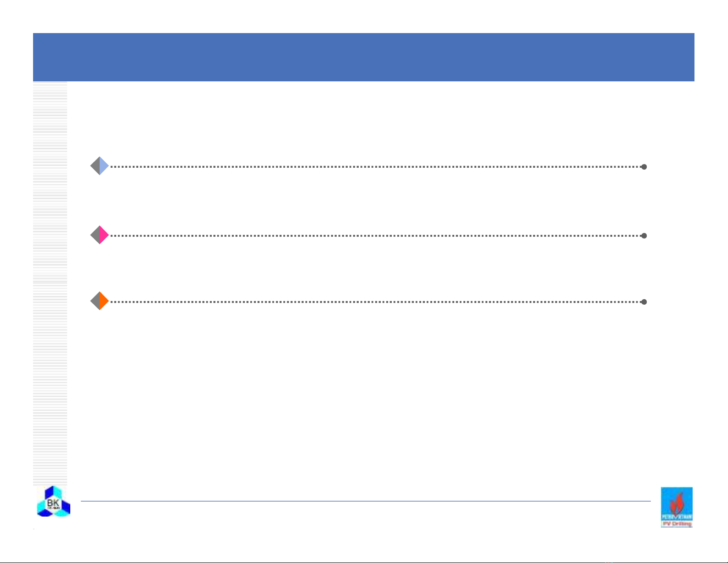Click the PV Drilling logo

677,507
